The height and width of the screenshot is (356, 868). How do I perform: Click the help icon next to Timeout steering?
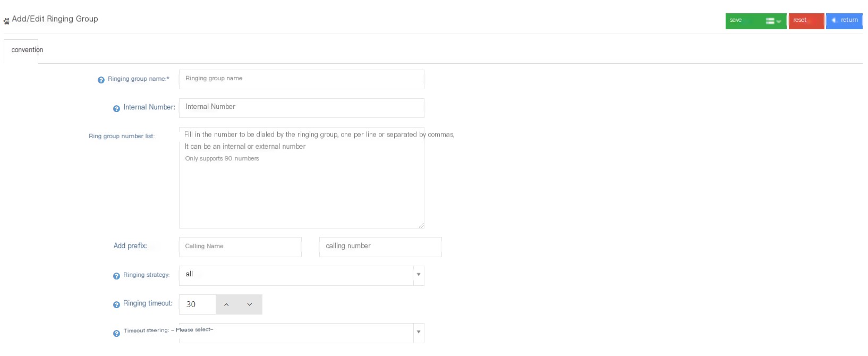coord(116,333)
